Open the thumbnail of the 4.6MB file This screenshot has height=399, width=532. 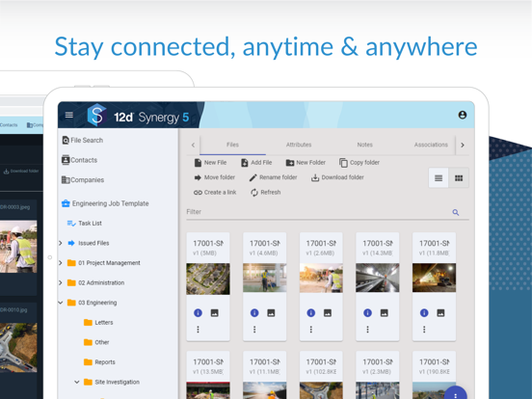tap(265, 278)
